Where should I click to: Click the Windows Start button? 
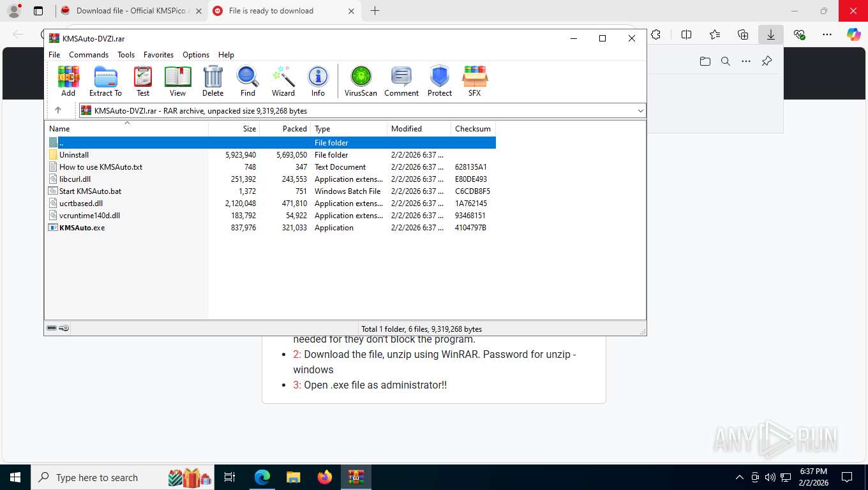click(15, 477)
